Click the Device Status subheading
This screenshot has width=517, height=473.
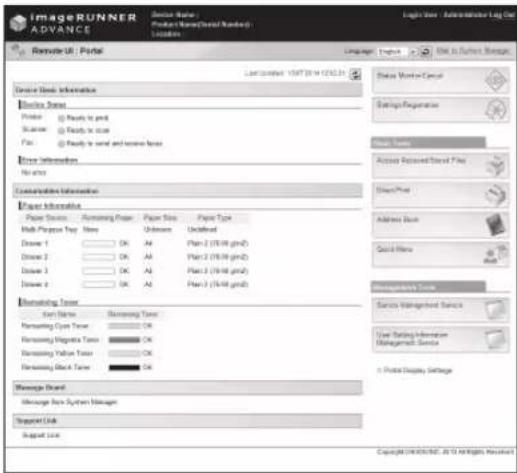[43, 105]
